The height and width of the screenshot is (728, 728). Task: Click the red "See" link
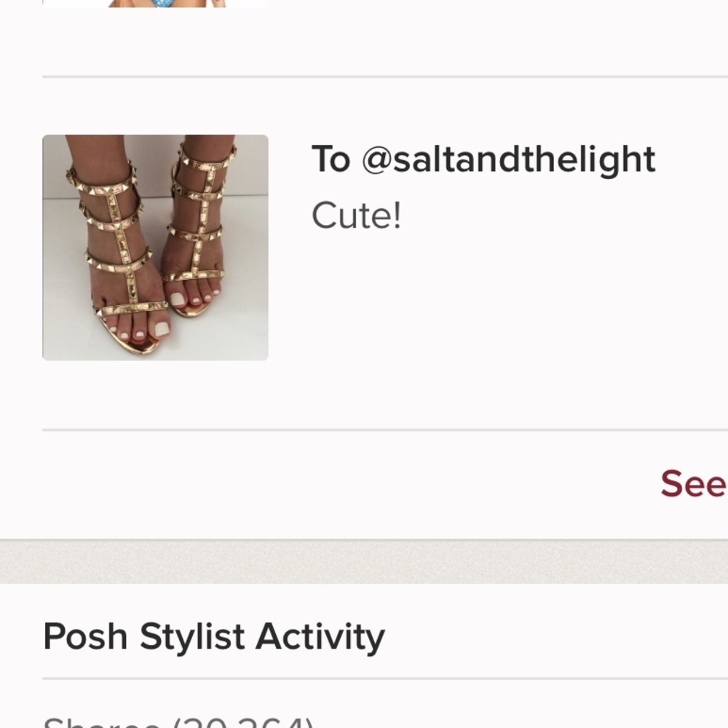tap(693, 483)
